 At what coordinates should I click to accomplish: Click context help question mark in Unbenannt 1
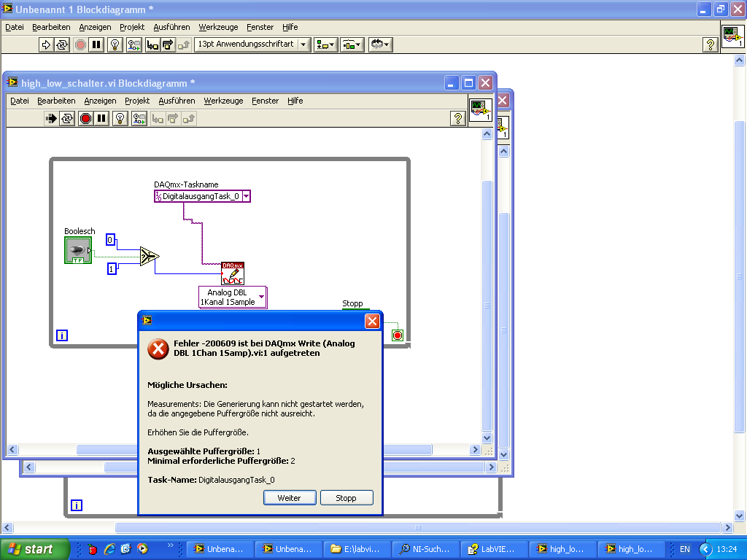click(x=711, y=44)
